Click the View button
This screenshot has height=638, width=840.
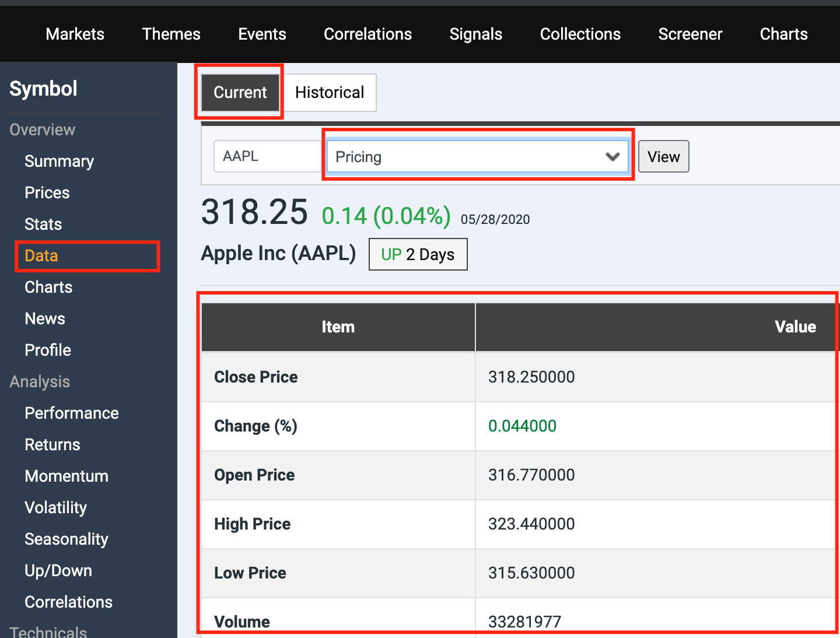[663, 156]
